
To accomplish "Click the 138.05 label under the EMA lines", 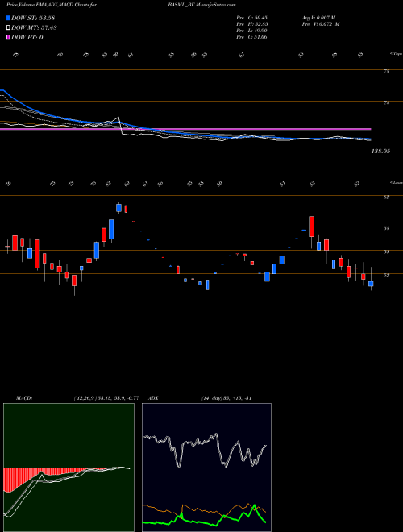I will click(380, 152).
